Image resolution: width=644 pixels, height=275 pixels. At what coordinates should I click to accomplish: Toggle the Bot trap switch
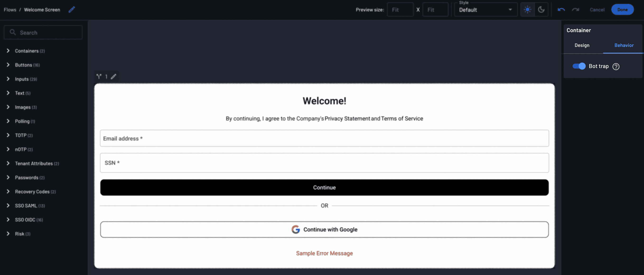point(579,66)
